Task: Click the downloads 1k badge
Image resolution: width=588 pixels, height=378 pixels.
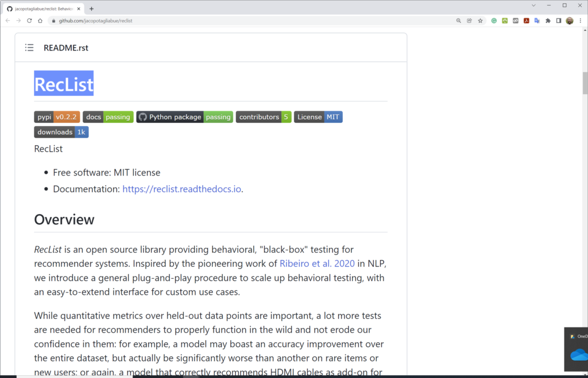Action: 61,132
